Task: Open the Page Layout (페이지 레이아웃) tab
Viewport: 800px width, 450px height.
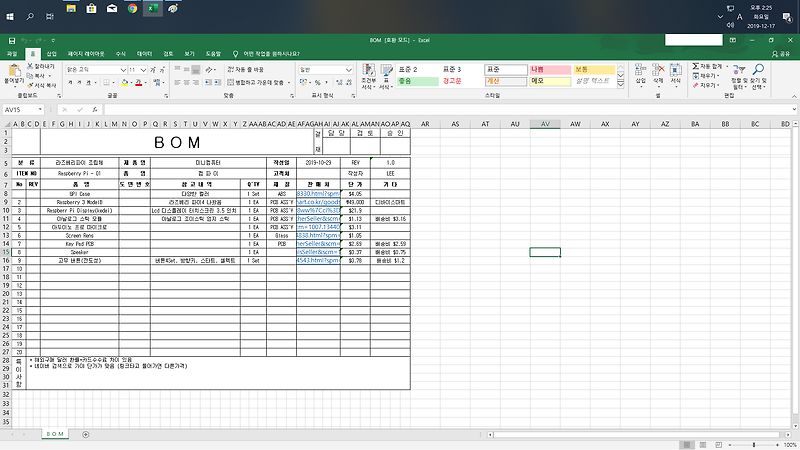Action: tap(86, 54)
